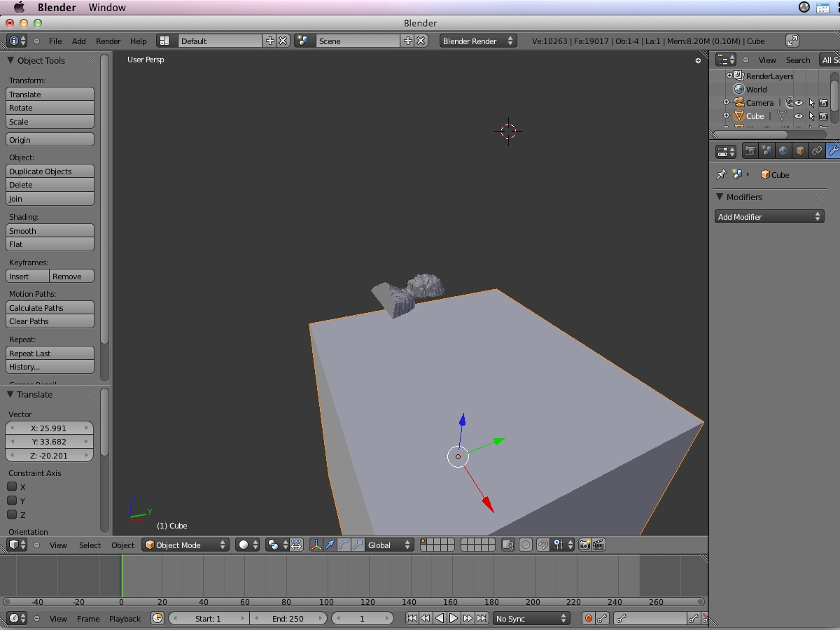
Task: Open the Render menu
Action: [108, 41]
